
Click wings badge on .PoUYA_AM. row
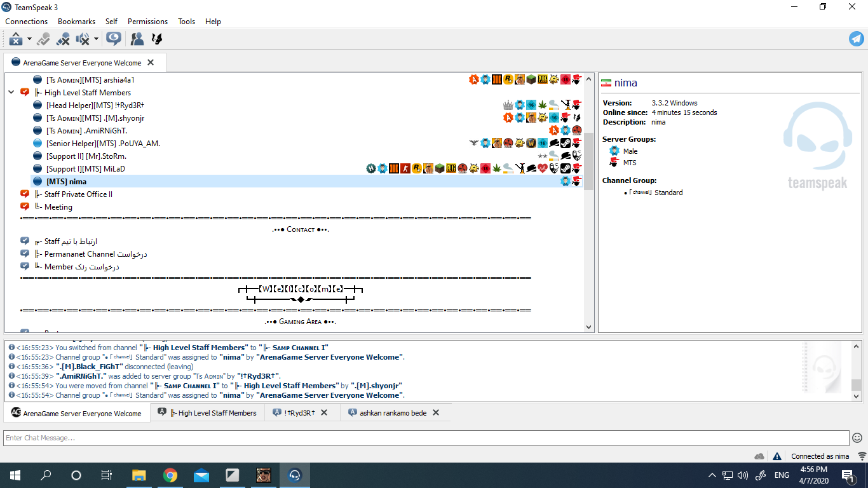pyautogui.click(x=473, y=144)
